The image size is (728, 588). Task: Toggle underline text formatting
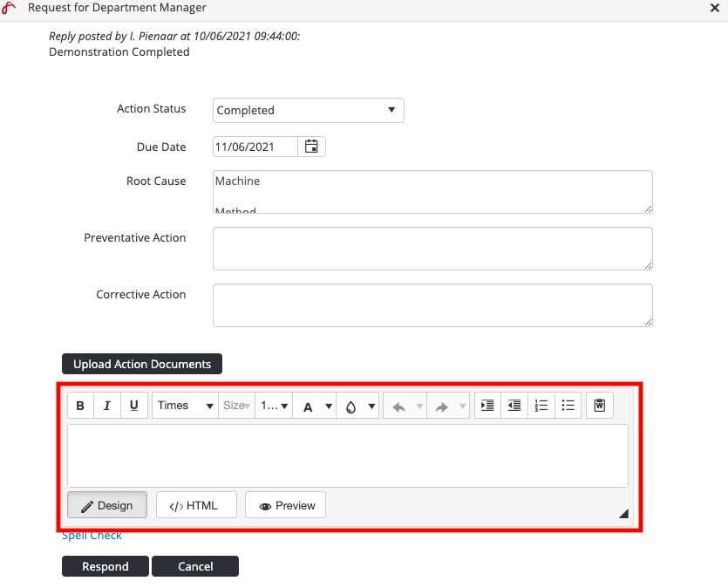coord(133,406)
